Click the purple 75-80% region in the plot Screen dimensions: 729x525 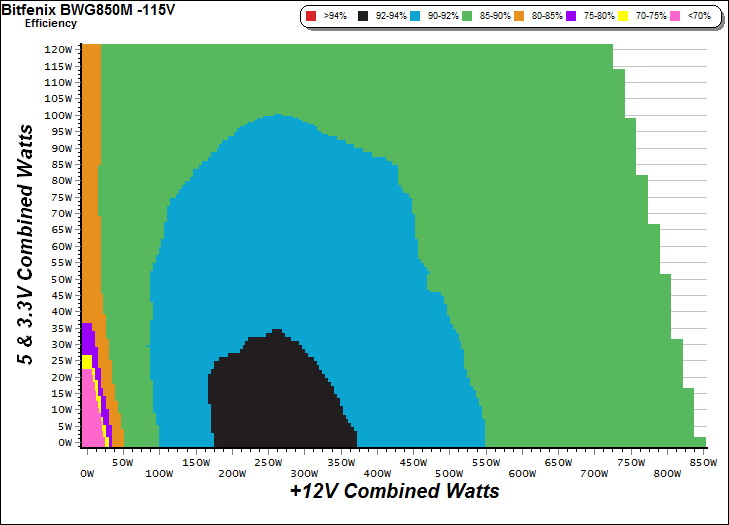tap(87, 338)
